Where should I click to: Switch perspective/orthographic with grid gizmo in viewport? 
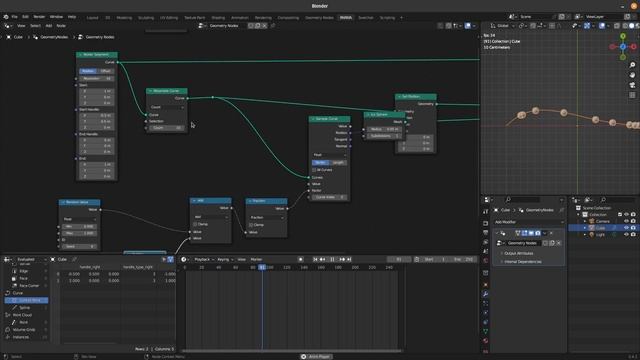tap(632, 95)
